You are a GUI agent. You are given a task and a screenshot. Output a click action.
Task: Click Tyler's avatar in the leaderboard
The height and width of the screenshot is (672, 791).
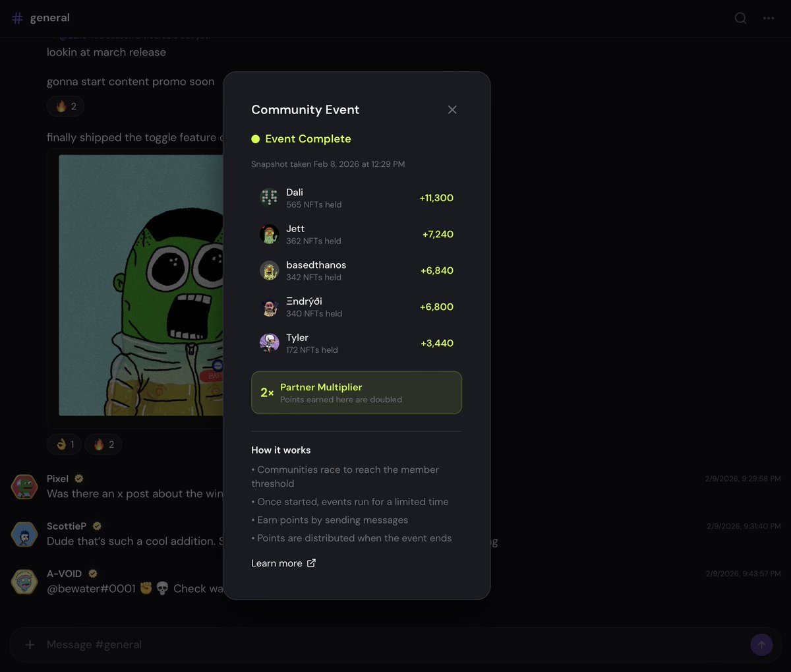click(x=269, y=343)
